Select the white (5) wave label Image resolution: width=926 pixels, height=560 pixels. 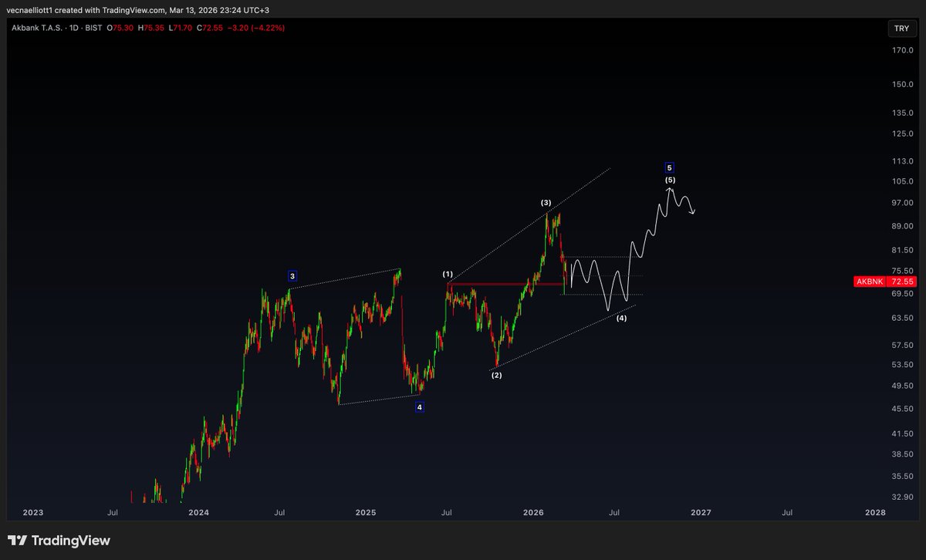(x=670, y=180)
